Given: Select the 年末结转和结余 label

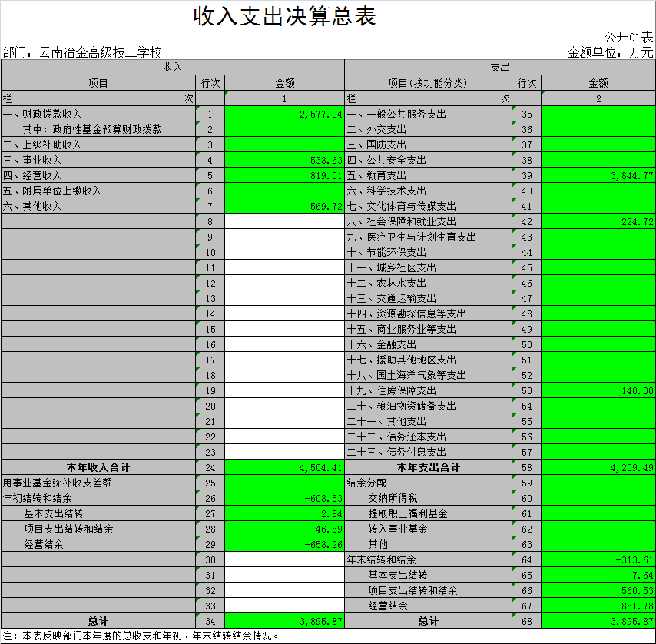Looking at the screenshot, I should [x=381, y=560].
